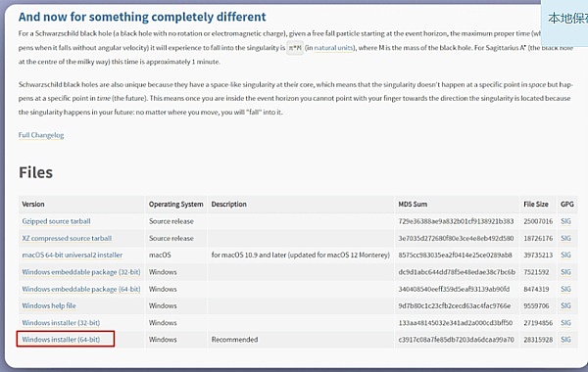Open SIG for Windows installer 64-bit
The image size is (588, 372).
click(565, 340)
